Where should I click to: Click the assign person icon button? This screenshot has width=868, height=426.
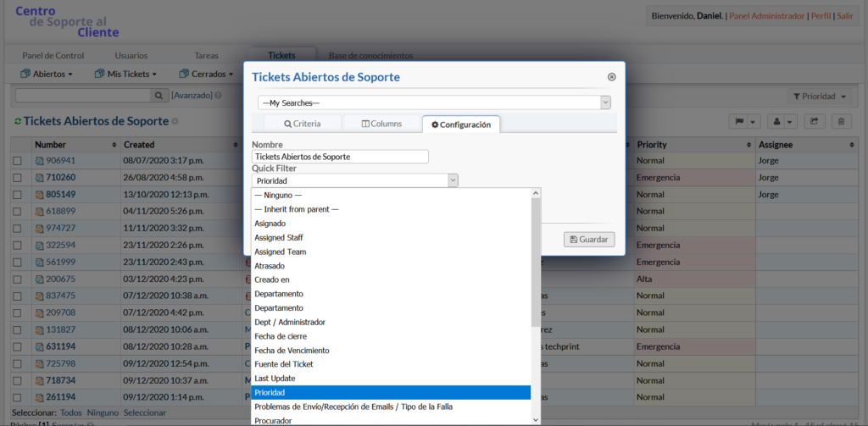(x=785, y=122)
